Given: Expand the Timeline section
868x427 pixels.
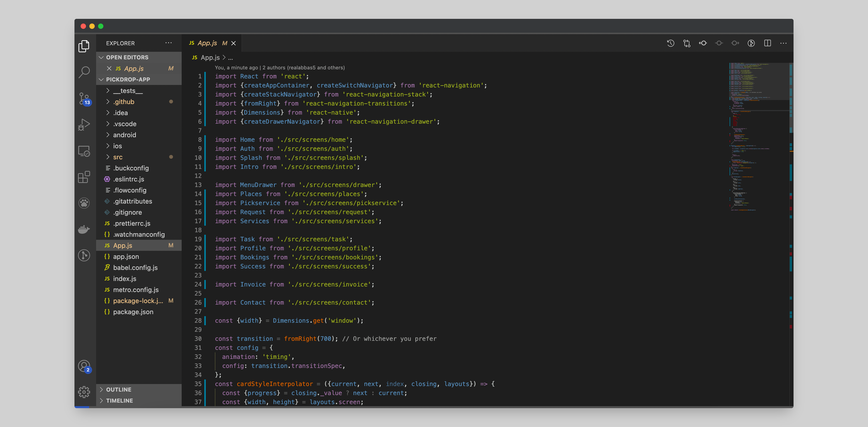Looking at the screenshot, I should coord(139,400).
